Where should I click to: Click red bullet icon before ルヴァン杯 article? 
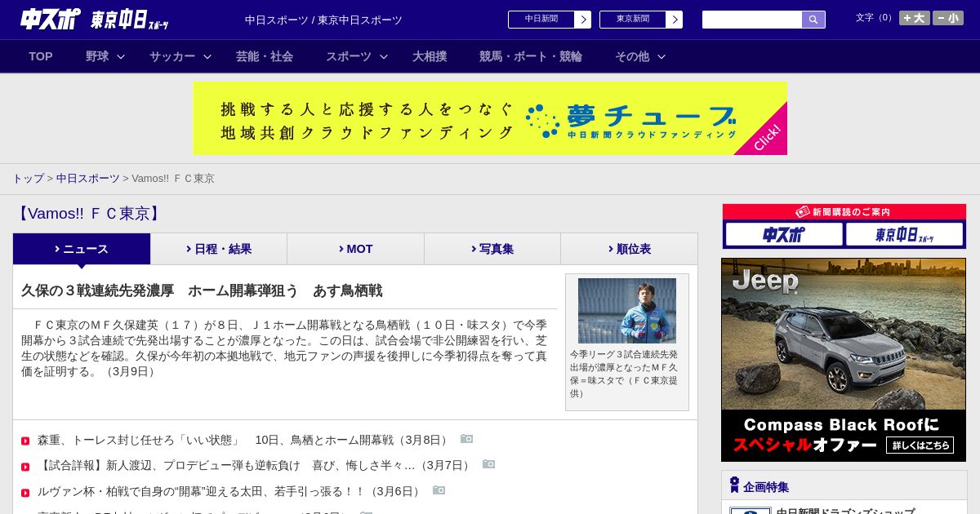pyautogui.click(x=25, y=493)
